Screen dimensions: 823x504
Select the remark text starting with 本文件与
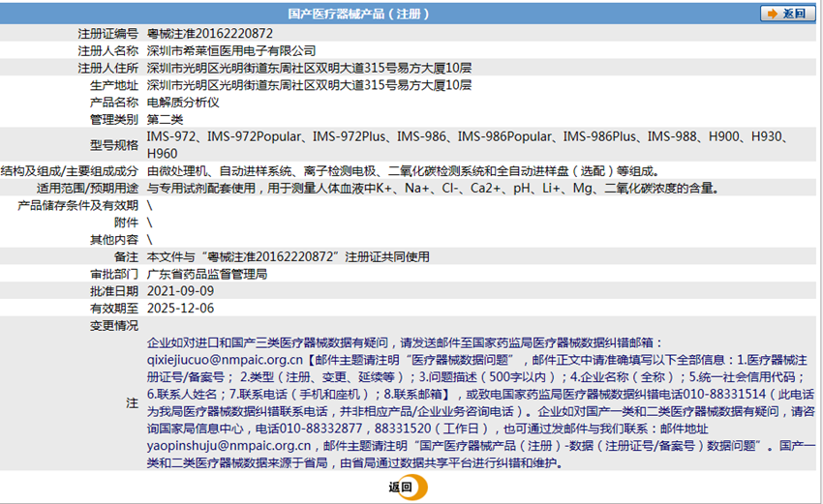pyautogui.click(x=289, y=256)
